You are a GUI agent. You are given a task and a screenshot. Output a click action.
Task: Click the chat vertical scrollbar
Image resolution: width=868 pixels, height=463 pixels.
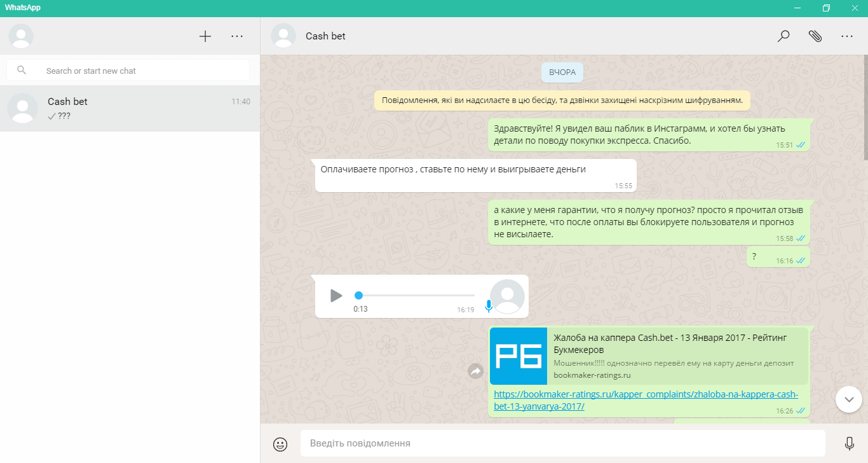(x=865, y=108)
